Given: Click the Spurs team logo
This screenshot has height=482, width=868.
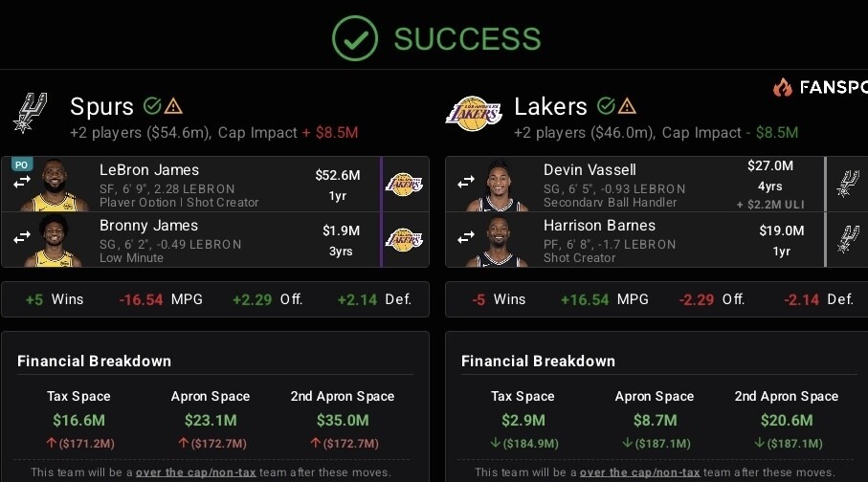Looking at the screenshot, I should pyautogui.click(x=30, y=113).
